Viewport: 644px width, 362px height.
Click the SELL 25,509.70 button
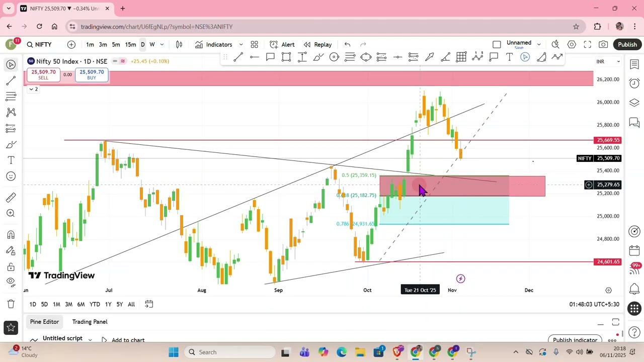coord(43,75)
